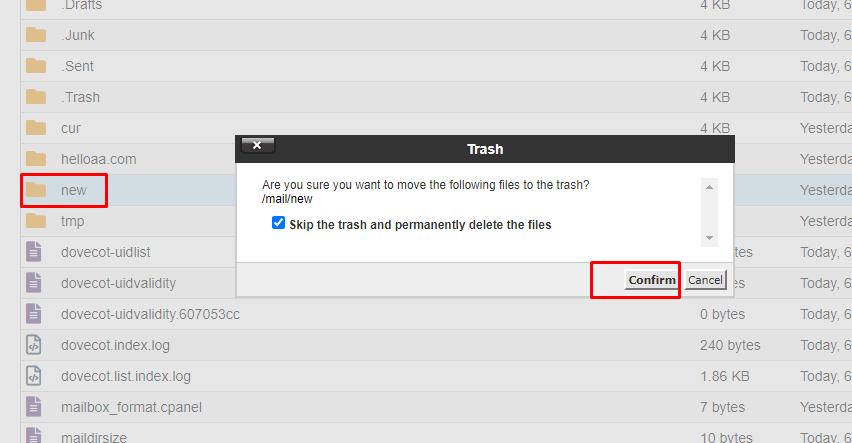Select the dovecot-uidvalidity.607053cc file name

150,314
